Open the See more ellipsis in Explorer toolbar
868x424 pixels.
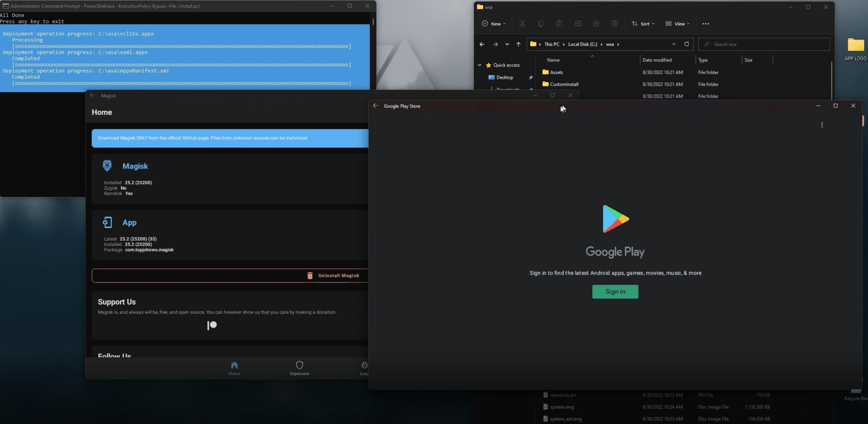point(705,24)
